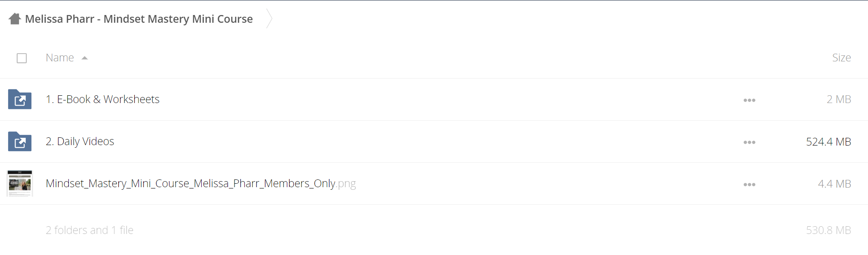
Task: Preview the png file thumbnail
Action: click(20, 183)
